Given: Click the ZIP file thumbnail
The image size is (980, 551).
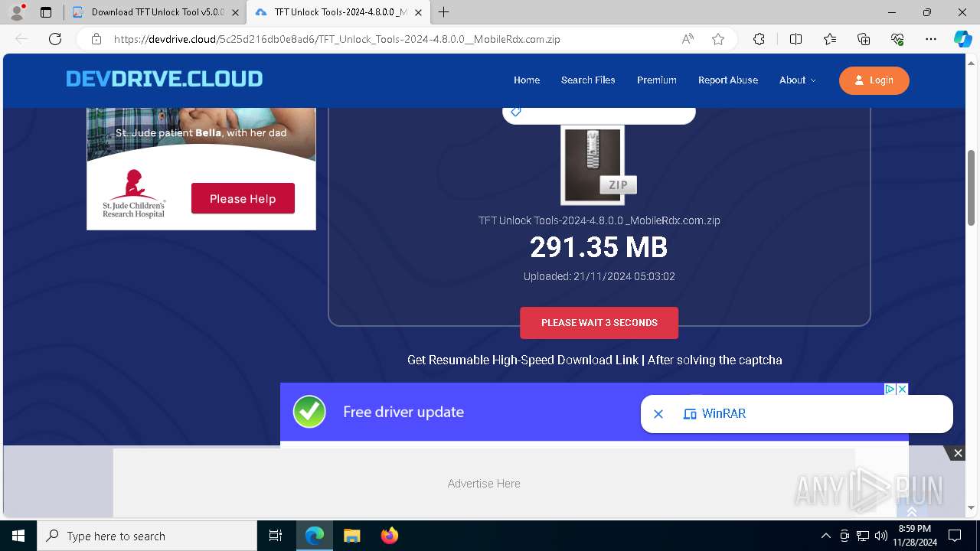Looking at the screenshot, I should (x=598, y=165).
